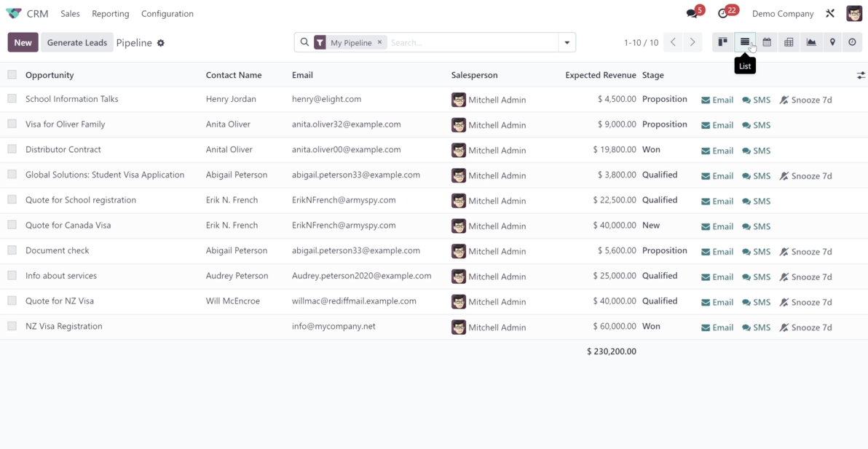Click the $ 60,000.00 expected revenue cell

pos(615,326)
